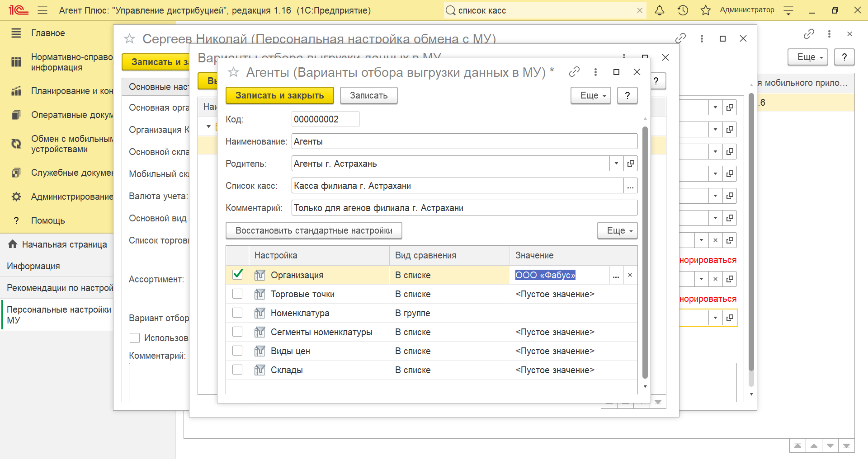
Task: Switch to Рекомендации по настройке tab
Action: click(57, 288)
